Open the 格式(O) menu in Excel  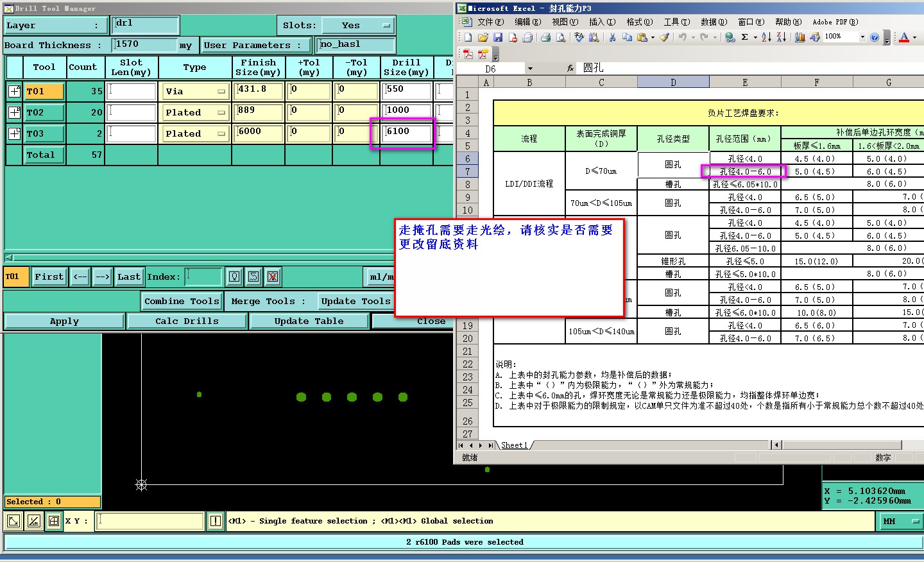(x=640, y=22)
